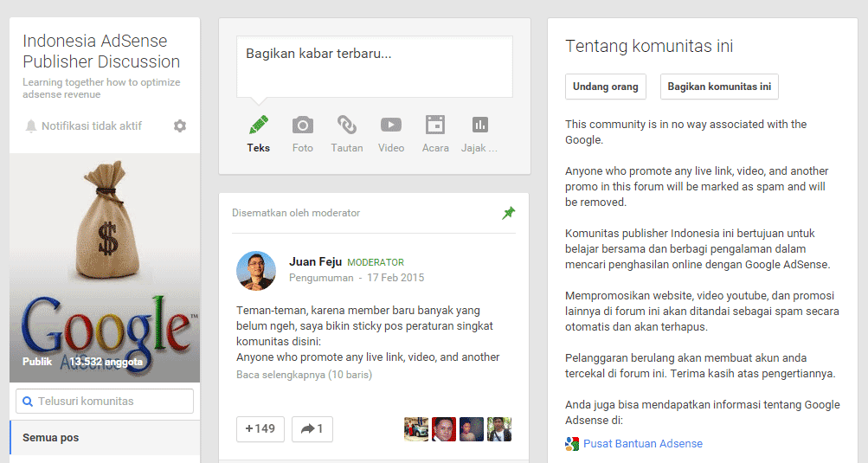This screenshot has height=463, width=868.
Task: Click the search magnifier icon in Telusuri komunitas
Action: pyautogui.click(x=27, y=401)
